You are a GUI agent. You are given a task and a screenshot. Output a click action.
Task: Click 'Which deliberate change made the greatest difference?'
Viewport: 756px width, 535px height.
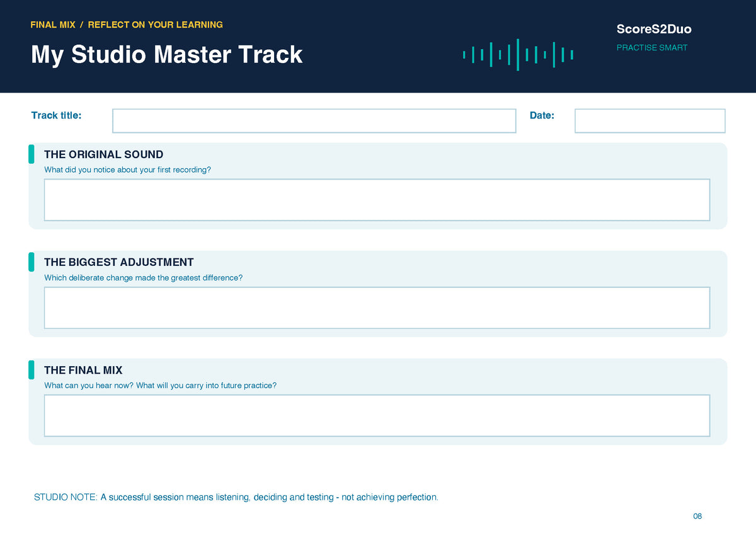[143, 278]
